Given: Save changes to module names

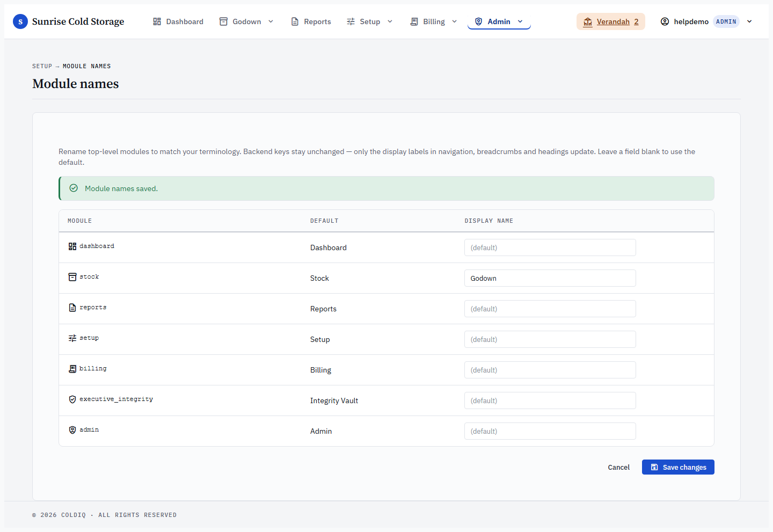Looking at the screenshot, I should click(x=678, y=467).
